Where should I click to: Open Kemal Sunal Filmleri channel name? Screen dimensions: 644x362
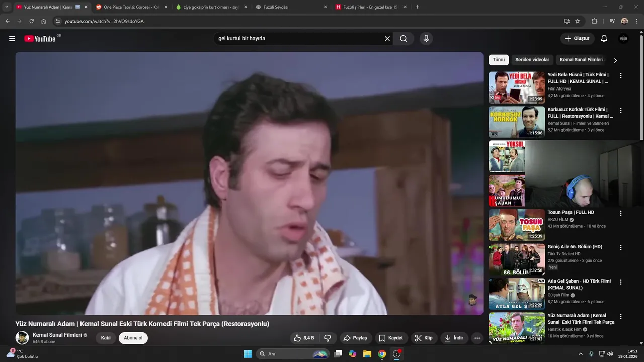click(x=57, y=335)
